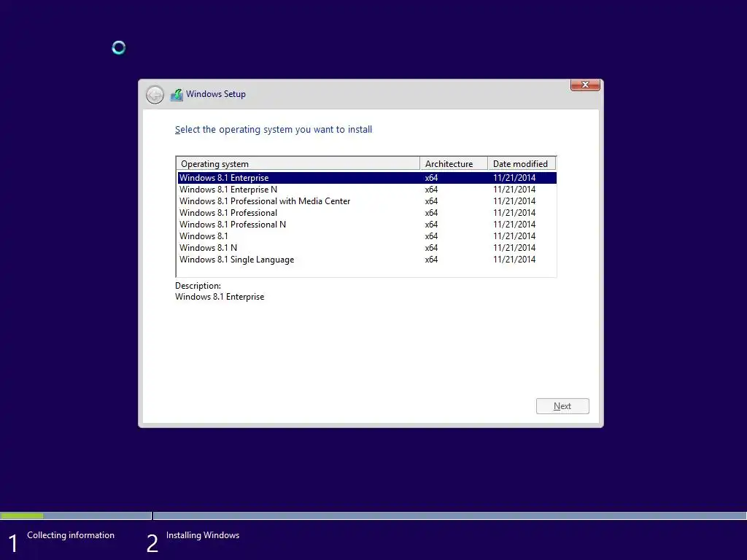This screenshot has height=560, width=747.
Task: Click x64 cell of Windows 8.1 Professional N
Action: point(431,225)
